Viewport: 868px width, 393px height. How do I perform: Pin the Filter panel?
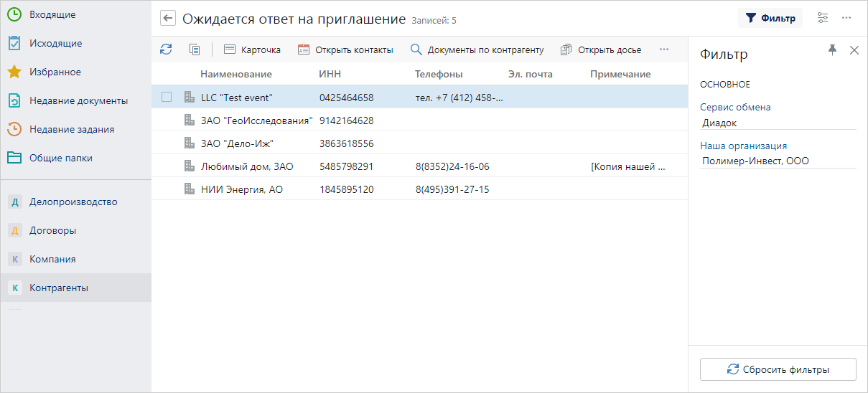[832, 49]
